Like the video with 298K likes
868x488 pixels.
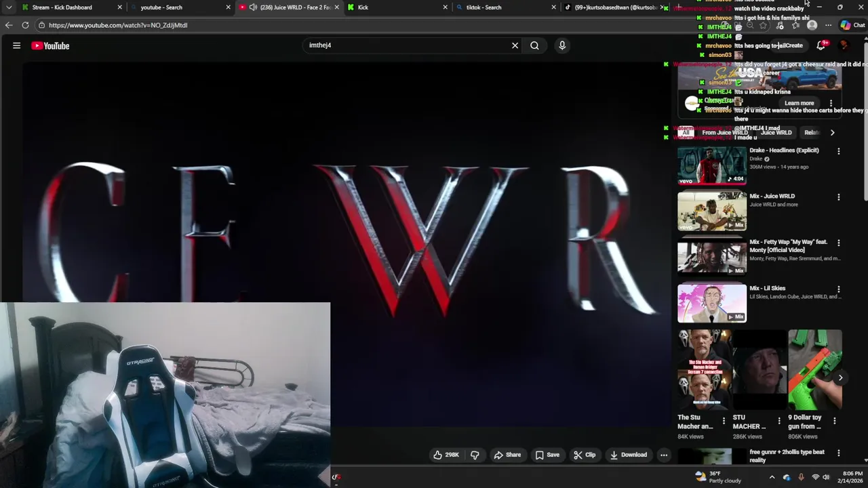pyautogui.click(x=446, y=455)
